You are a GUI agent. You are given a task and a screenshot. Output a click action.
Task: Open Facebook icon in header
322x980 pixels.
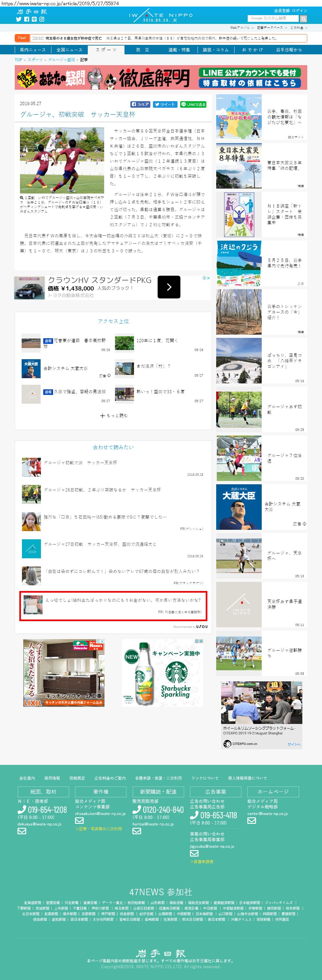pyautogui.click(x=27, y=19)
